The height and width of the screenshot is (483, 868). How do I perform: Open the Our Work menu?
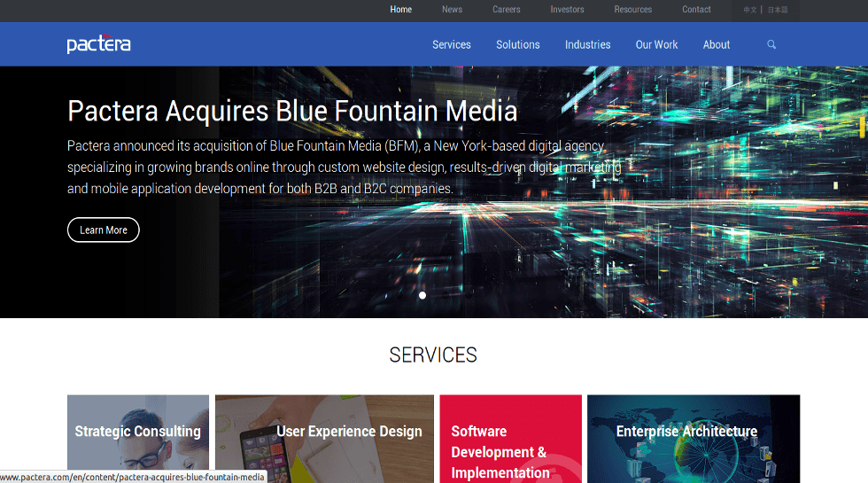click(x=656, y=44)
